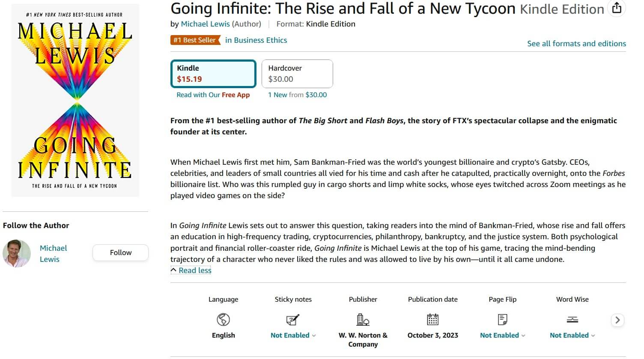Open See all formats and editions

(576, 43)
